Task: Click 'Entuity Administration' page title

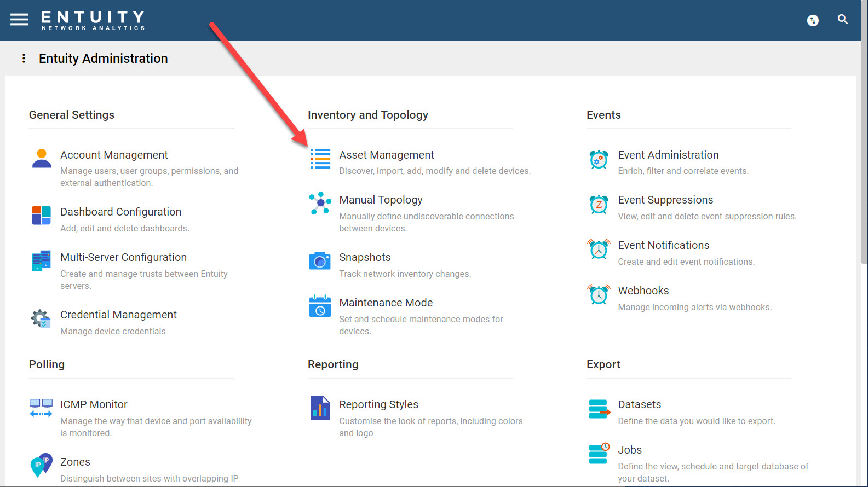Action: click(x=103, y=59)
